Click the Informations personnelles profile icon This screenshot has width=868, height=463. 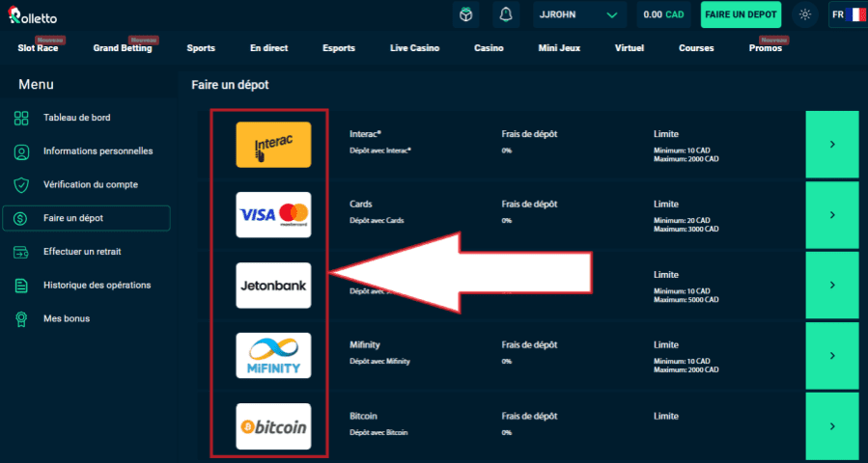[21, 151]
